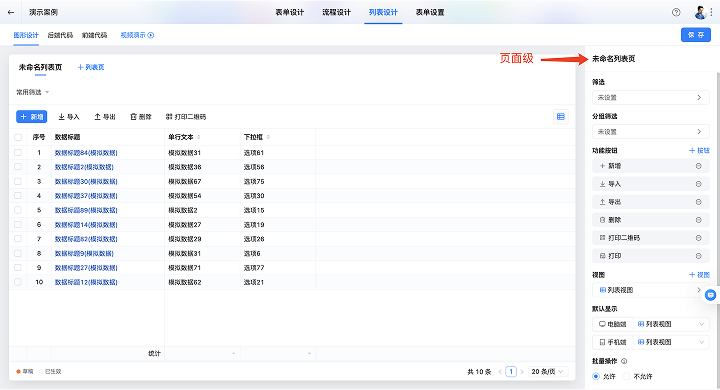Image resolution: width=720 pixels, height=390 pixels.
Task: Click the back arrow icon
Action: coord(11,12)
